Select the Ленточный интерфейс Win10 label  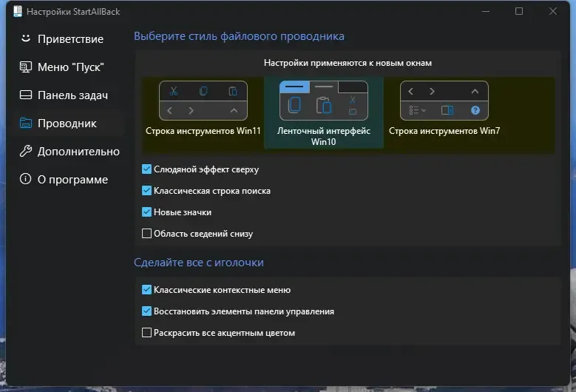(x=324, y=136)
